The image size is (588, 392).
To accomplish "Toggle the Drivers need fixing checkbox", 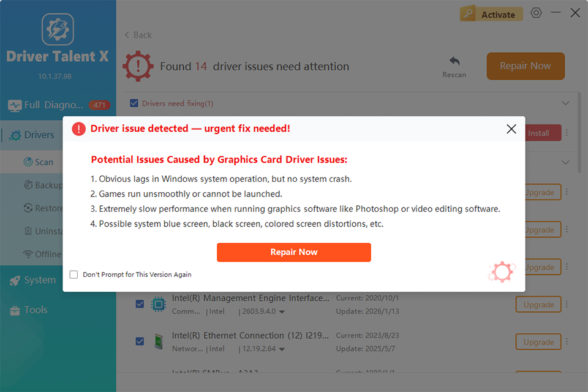I will pos(134,103).
